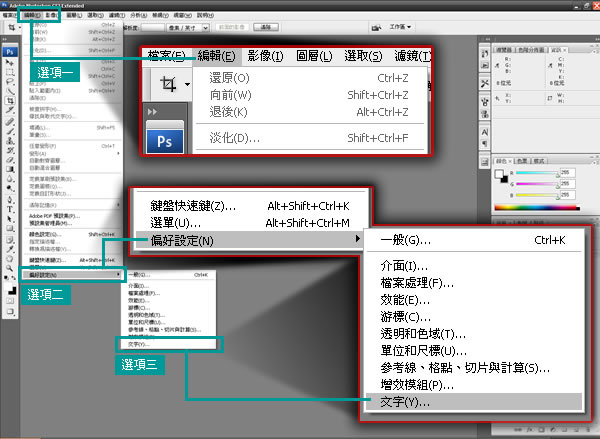The height and width of the screenshot is (439, 600).
Task: Select the Slice tool
Action: pyautogui.click(x=10, y=111)
